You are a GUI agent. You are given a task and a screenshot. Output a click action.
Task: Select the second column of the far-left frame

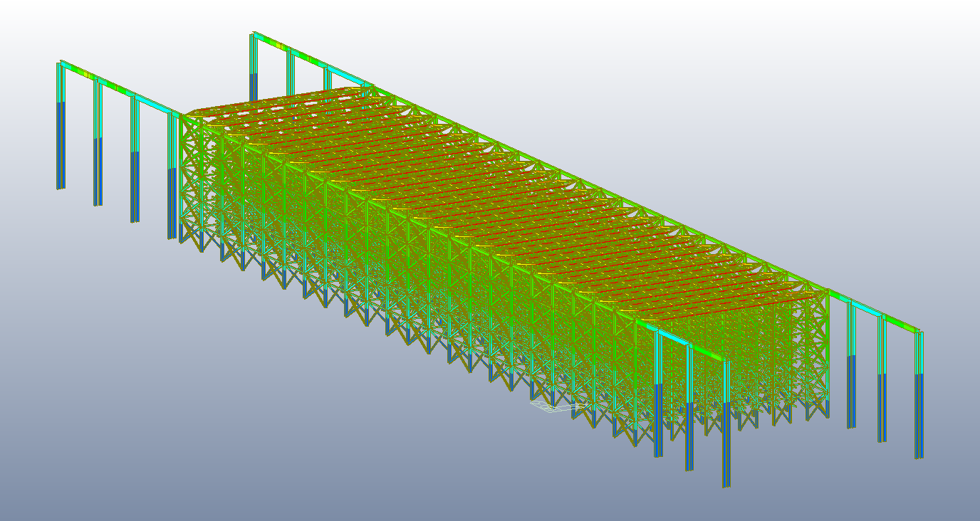pyautogui.click(x=98, y=157)
